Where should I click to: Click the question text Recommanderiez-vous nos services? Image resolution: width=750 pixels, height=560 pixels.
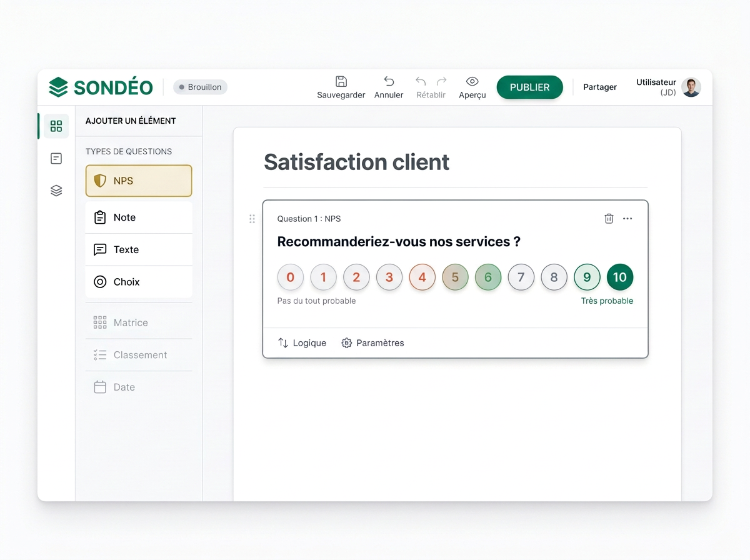(399, 242)
